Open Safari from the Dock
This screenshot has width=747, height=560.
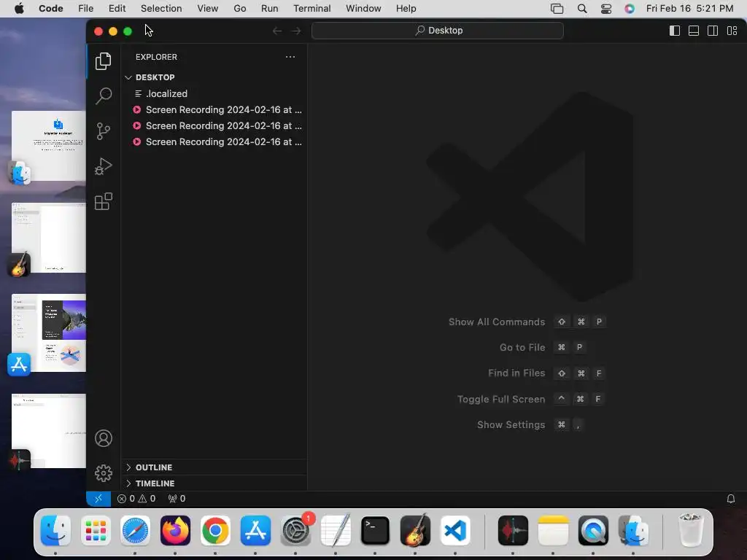tap(135, 531)
